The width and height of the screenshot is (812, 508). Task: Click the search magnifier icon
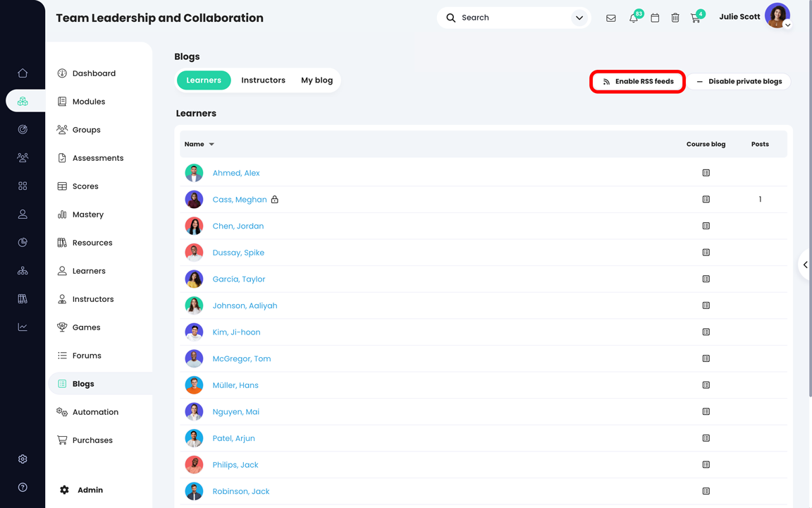pos(451,18)
